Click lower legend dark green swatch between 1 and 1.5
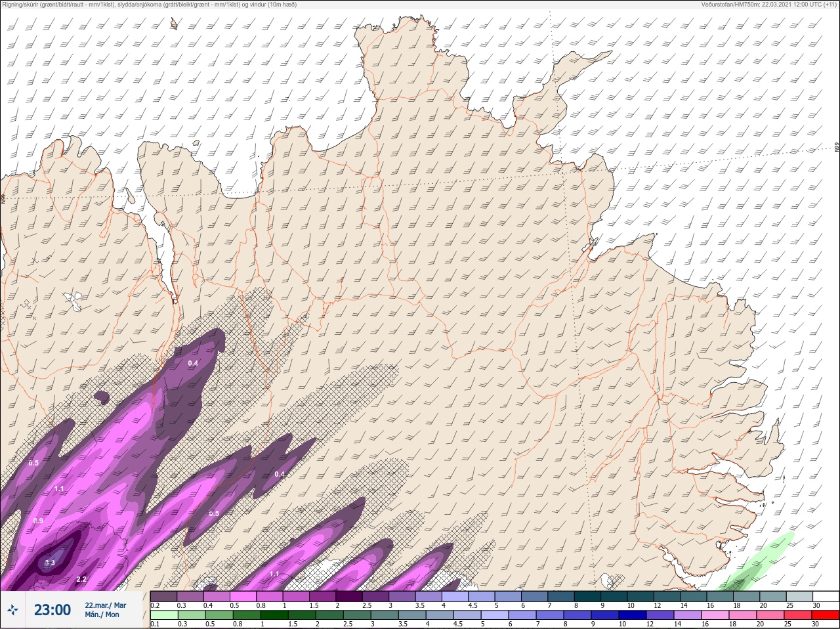840x629 pixels. 274,615
